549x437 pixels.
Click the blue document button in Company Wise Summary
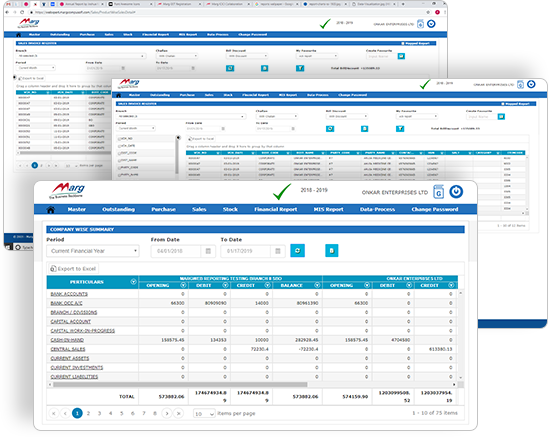(332, 251)
